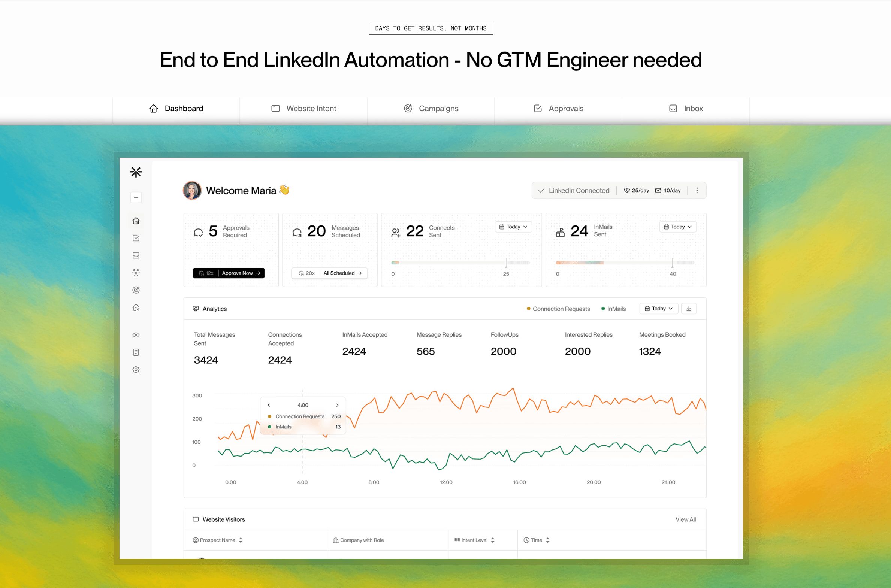Toggle InMails legend series
The image size is (891, 588).
tap(613, 309)
